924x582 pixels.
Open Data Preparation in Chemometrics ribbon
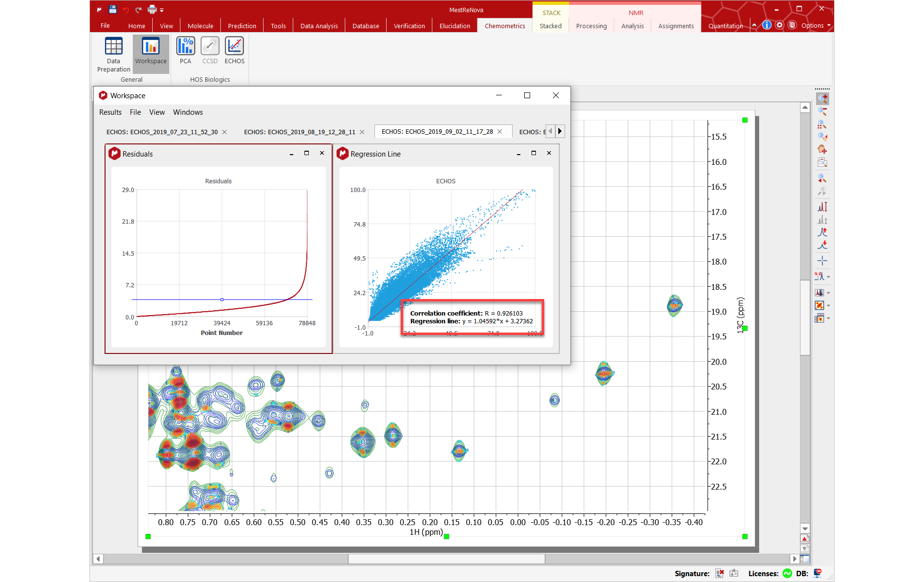tap(113, 54)
